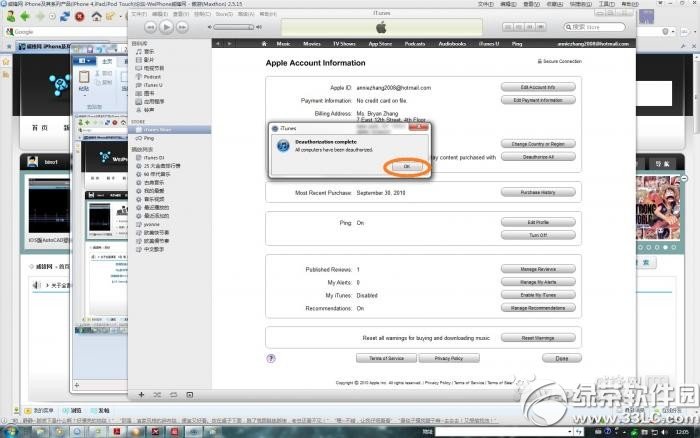Open the Ping tab in store bar
The image size is (700, 438).
point(517,44)
